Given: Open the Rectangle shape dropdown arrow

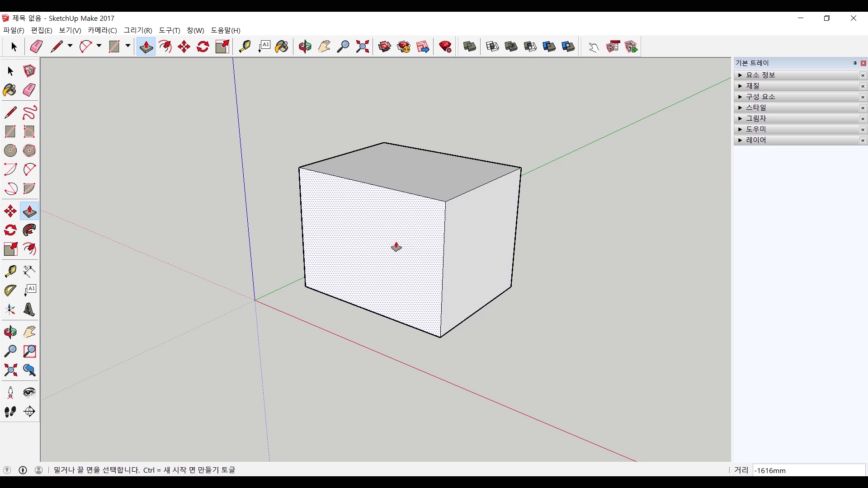Looking at the screenshot, I should [128, 46].
